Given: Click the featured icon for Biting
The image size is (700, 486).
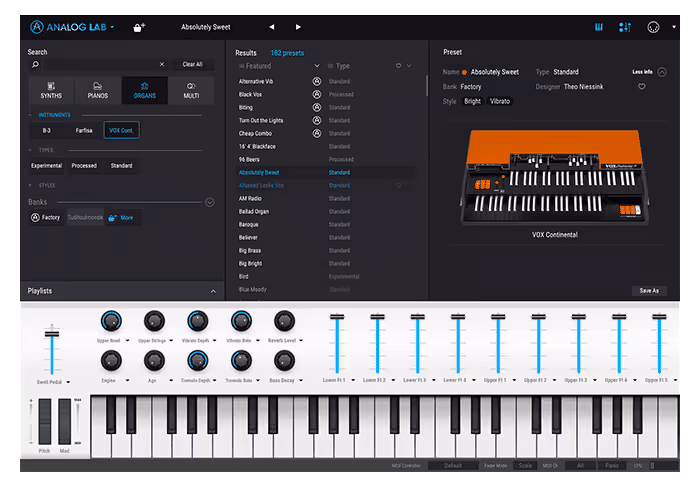Looking at the screenshot, I should pos(317,107).
